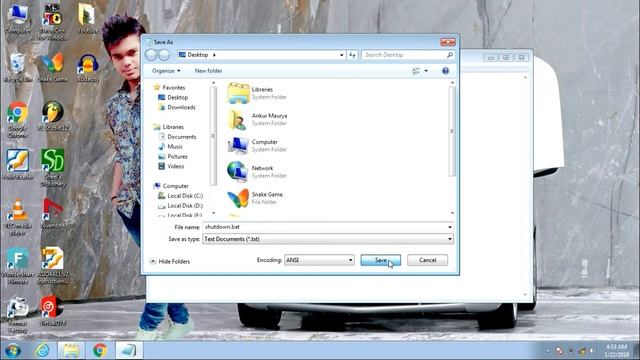
Task: Open Chrome from the taskbar
Action: 100,350
